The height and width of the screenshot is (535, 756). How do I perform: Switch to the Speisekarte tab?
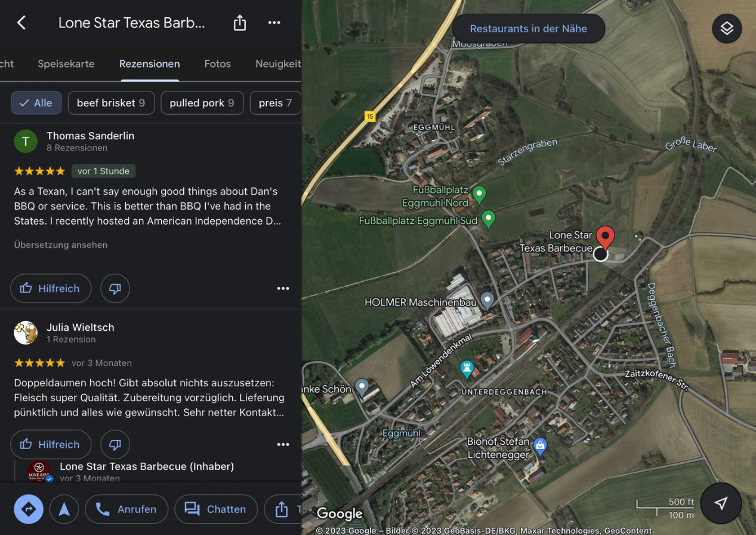(66, 64)
